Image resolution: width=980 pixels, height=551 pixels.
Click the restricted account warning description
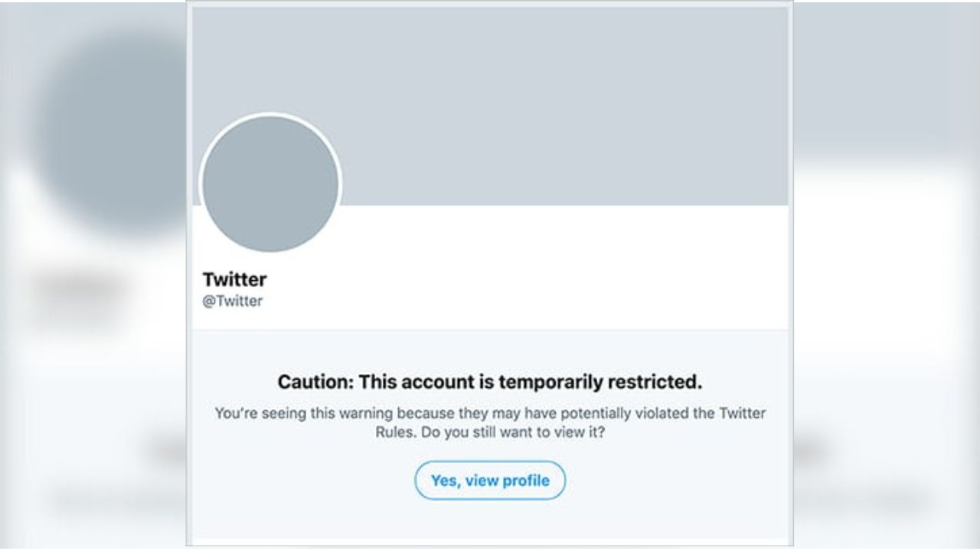click(x=490, y=422)
